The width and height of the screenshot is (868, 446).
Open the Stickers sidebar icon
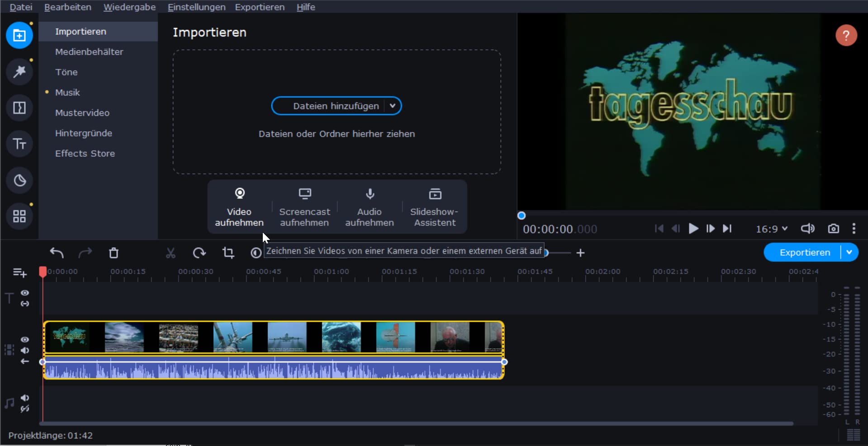click(x=19, y=180)
